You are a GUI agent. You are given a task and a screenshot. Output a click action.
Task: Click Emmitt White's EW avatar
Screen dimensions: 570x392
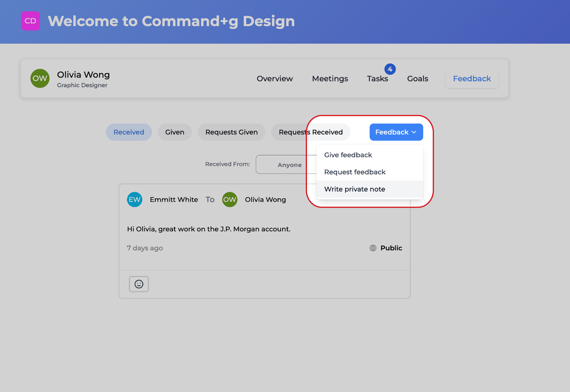135,199
